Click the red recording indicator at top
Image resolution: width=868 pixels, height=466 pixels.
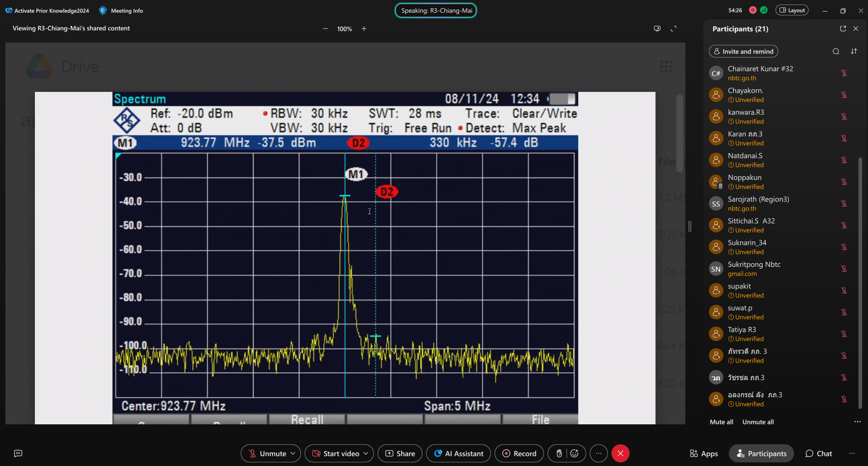tap(753, 10)
